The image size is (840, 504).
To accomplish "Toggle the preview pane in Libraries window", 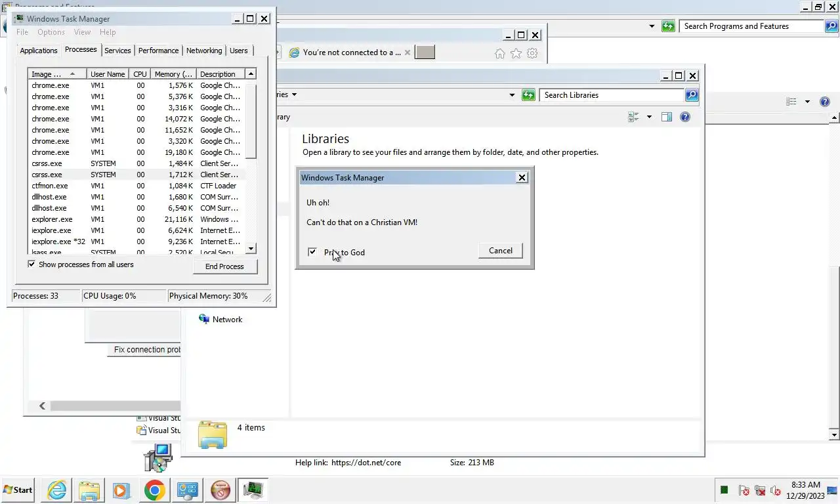I will (x=667, y=117).
